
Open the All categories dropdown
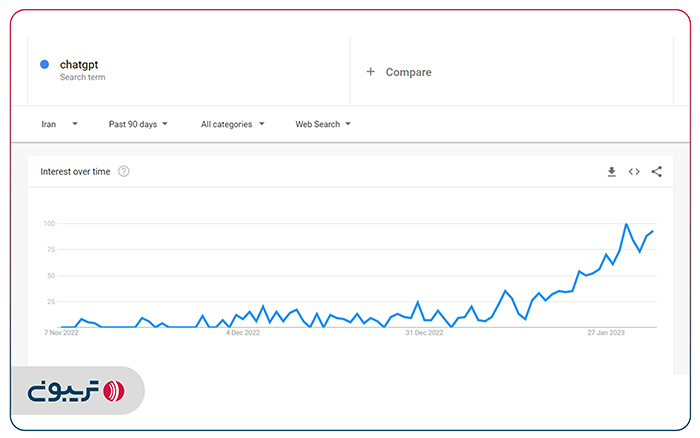click(x=232, y=124)
